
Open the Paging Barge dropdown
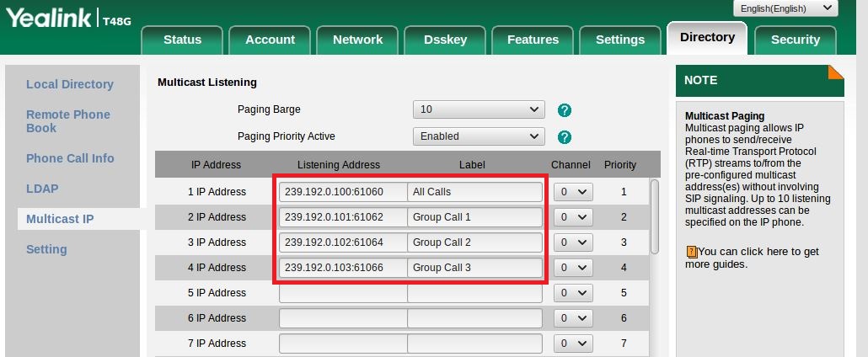479,109
